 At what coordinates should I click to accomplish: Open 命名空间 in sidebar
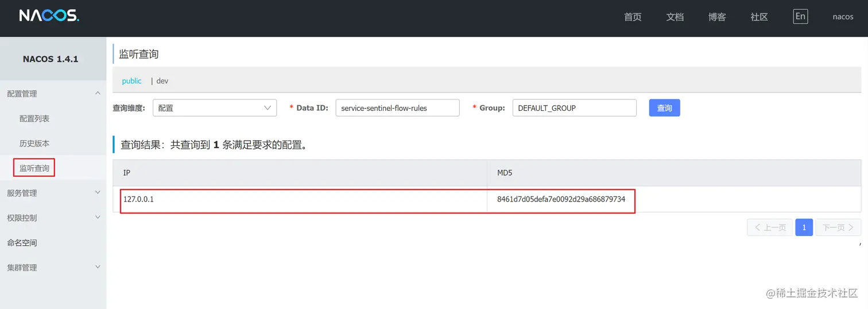(22, 243)
